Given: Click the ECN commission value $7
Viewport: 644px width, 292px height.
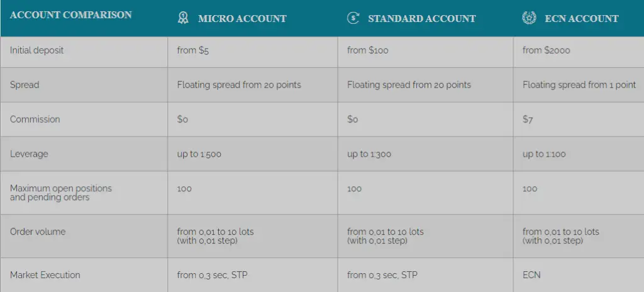Looking at the screenshot, I should [x=528, y=120].
